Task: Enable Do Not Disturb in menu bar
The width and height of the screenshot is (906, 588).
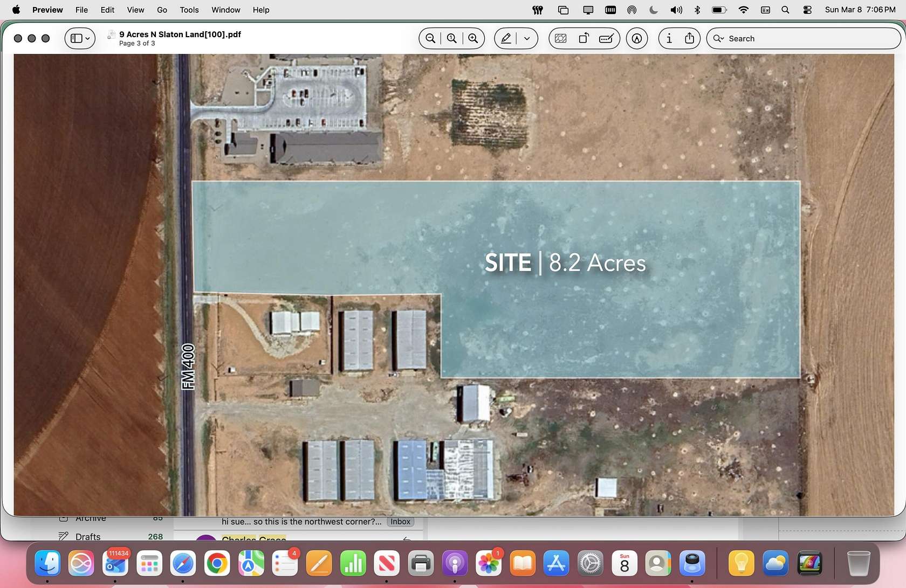Action: point(653,10)
